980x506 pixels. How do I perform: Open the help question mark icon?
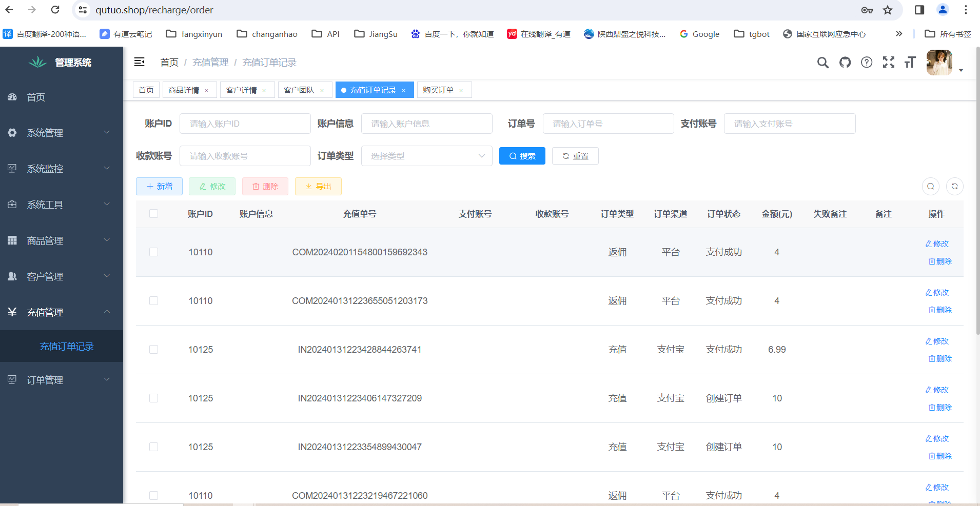pyautogui.click(x=867, y=63)
